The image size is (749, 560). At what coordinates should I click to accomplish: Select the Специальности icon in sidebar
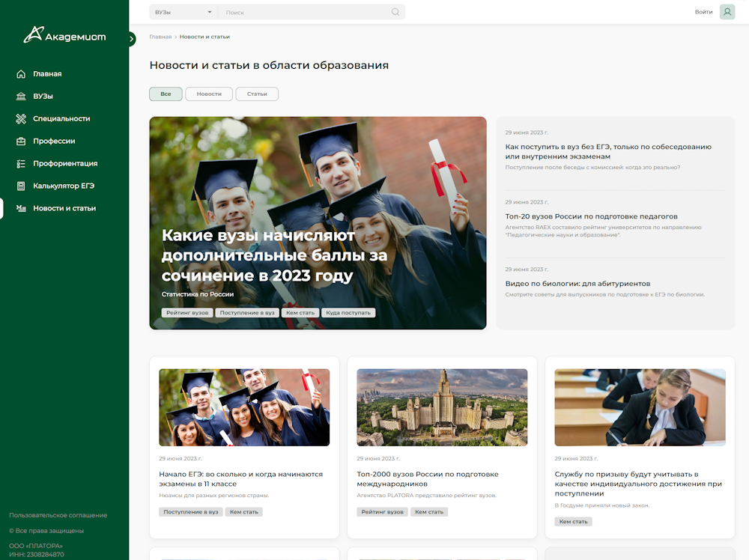(x=21, y=119)
